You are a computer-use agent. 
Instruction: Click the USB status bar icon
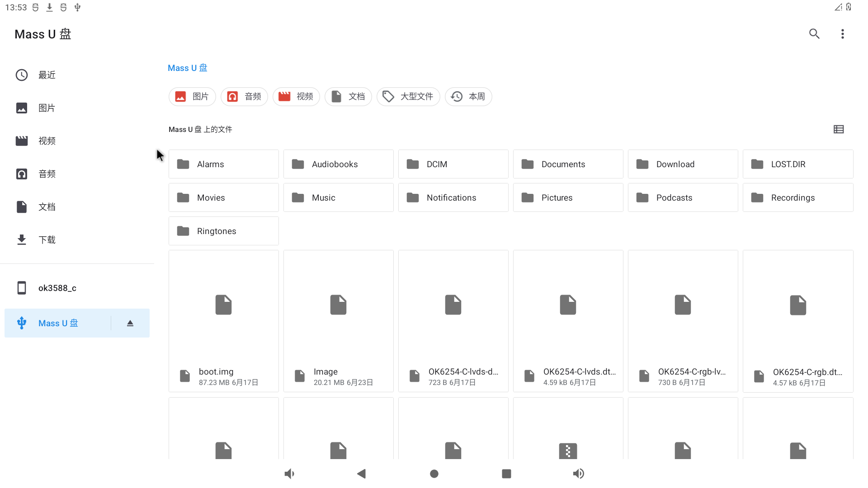77,7
